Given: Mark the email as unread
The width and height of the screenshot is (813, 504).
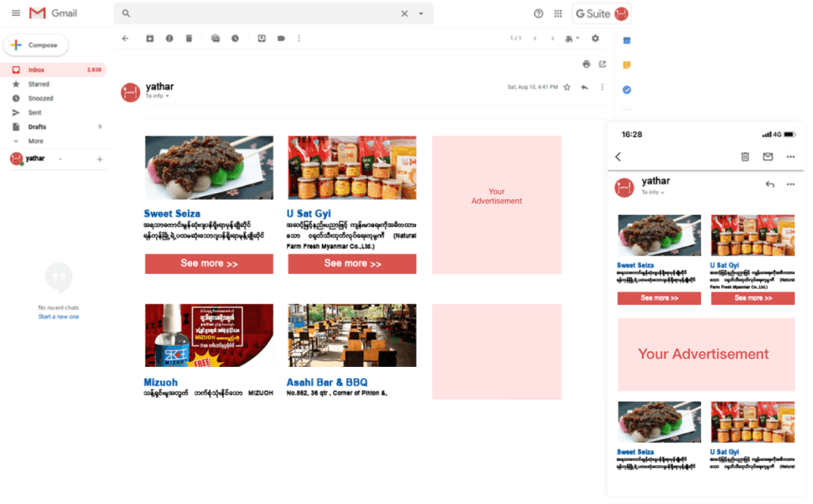Looking at the screenshot, I should (x=216, y=39).
